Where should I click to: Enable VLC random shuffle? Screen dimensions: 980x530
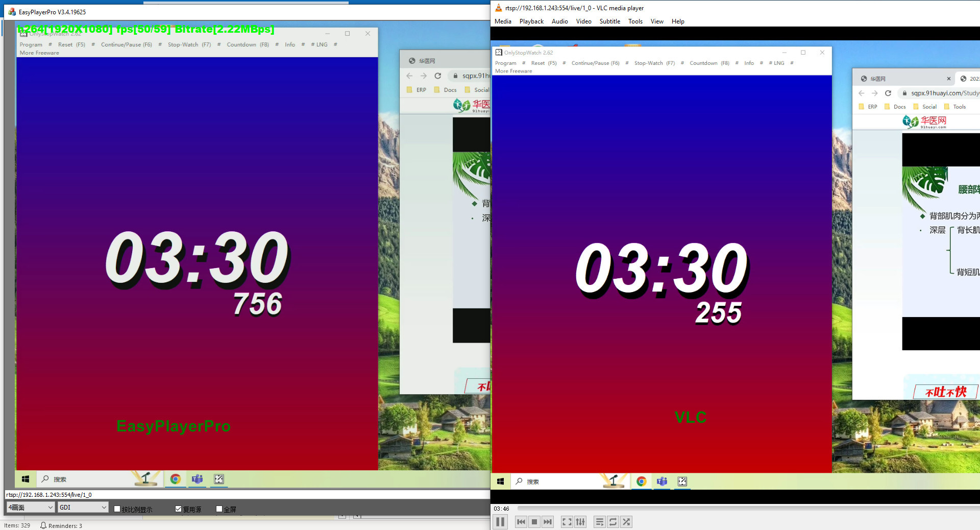pos(626,522)
